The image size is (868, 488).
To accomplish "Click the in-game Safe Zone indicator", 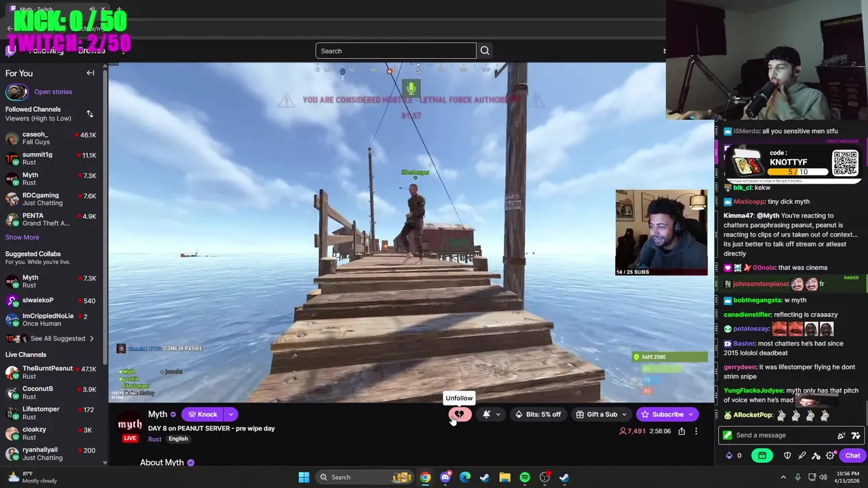I will tap(669, 357).
